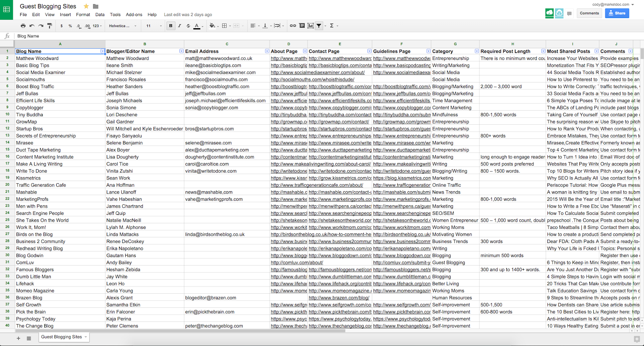Open the font size 11 dropdown
Screen dimensions: 644x346
[x=154, y=26]
